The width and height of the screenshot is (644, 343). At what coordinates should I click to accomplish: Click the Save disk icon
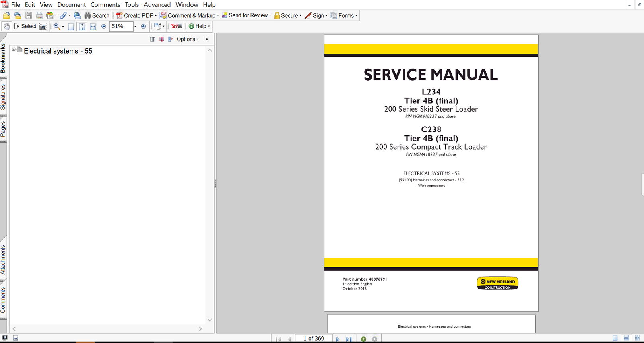click(x=29, y=15)
